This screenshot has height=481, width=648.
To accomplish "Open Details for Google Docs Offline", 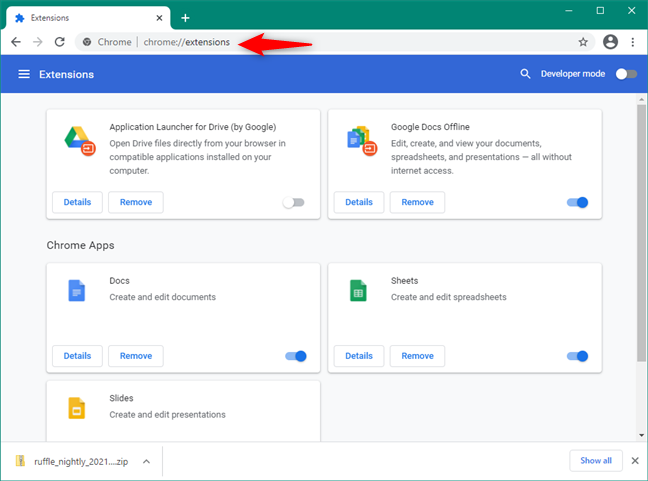I will point(359,202).
